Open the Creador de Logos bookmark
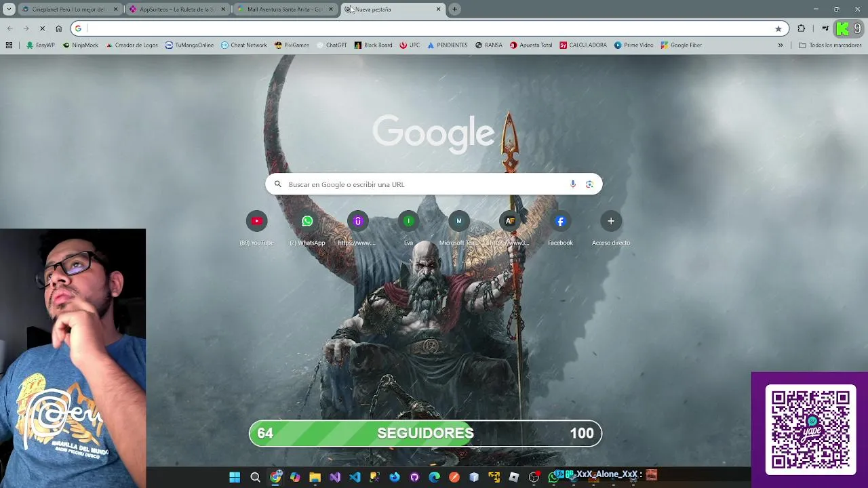This screenshot has width=868, height=488. coord(132,45)
